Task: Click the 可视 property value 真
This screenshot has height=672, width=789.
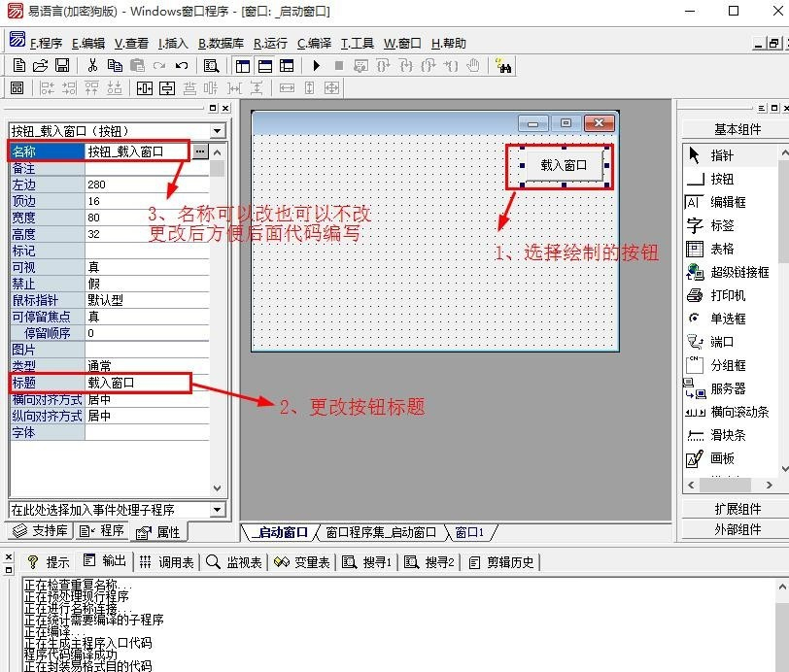Action: tap(147, 267)
